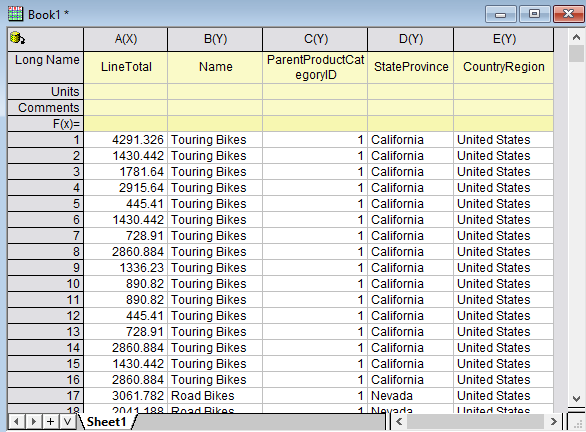The image size is (586, 432).
Task: Close the Book1 workbook window
Action: point(568,14)
